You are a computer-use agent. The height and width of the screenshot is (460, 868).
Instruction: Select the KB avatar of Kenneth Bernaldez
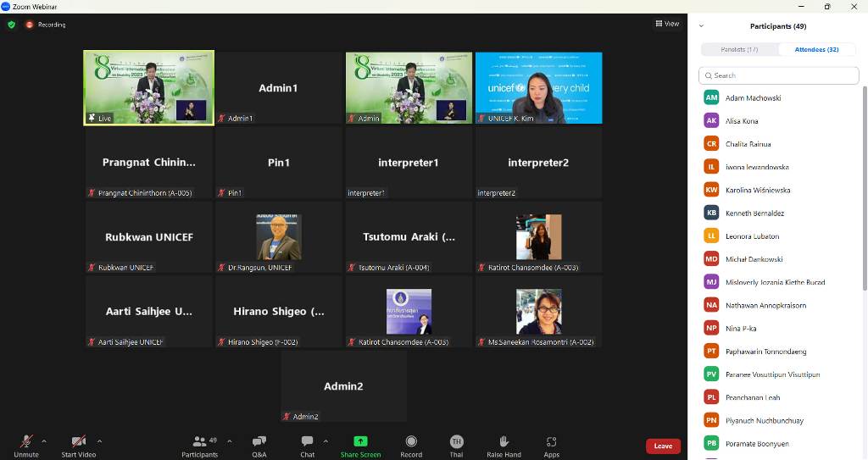[x=711, y=213]
